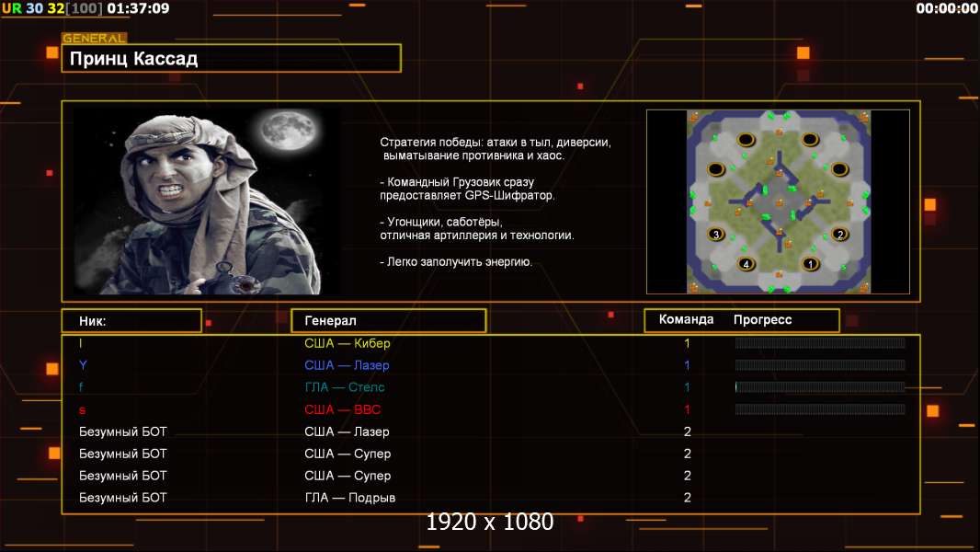Click the loading progress bar for 'ГЛА — Стелс'
980x552 pixels.
[x=820, y=387]
